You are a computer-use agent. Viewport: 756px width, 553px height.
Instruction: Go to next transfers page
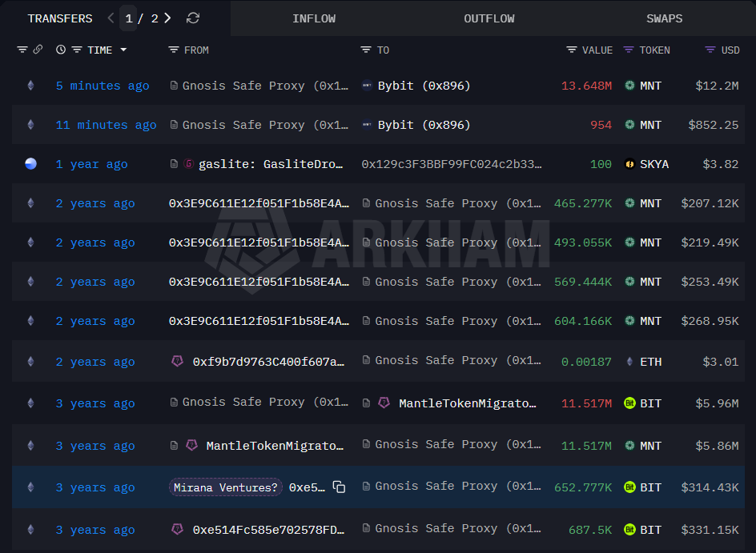pos(167,18)
